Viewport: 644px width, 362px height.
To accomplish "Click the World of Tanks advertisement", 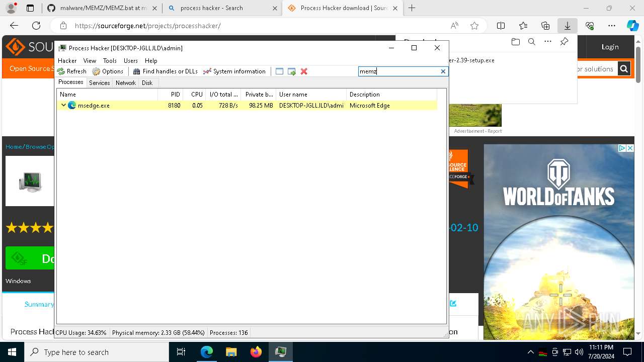I will pyautogui.click(x=558, y=242).
